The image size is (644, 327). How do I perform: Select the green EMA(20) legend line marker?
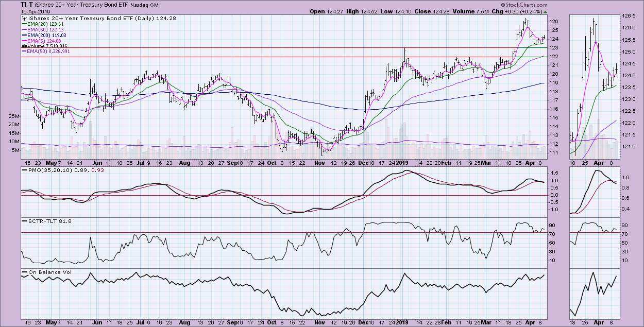25,23
